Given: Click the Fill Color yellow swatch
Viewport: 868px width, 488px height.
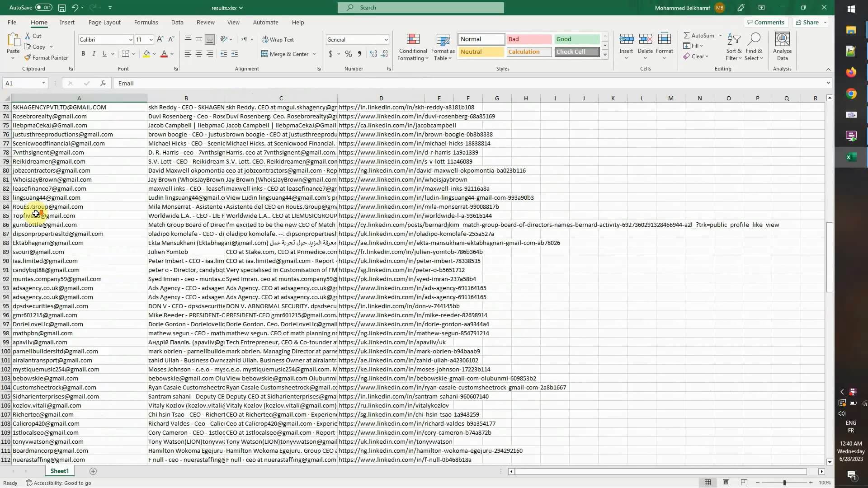Looking at the screenshot, I should point(146,54).
